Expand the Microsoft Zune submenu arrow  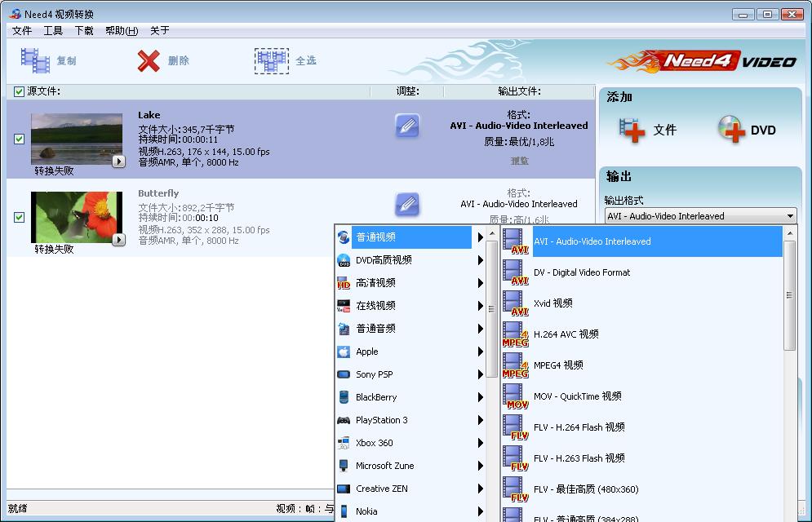481,466
